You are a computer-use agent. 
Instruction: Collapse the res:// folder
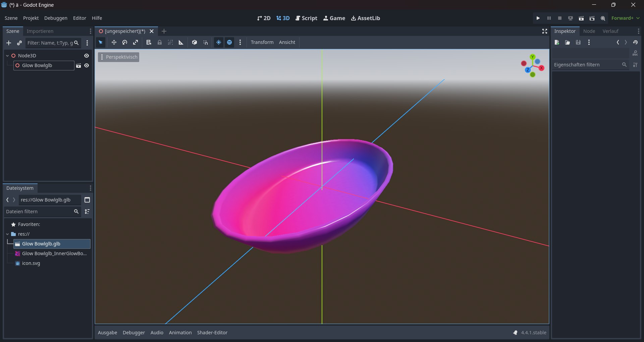click(7, 234)
